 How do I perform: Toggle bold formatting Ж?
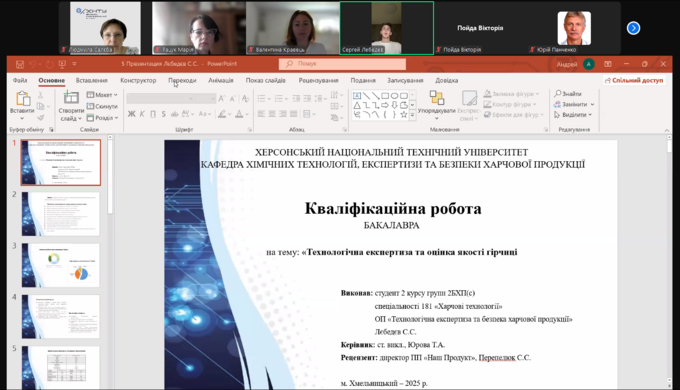pyautogui.click(x=131, y=114)
